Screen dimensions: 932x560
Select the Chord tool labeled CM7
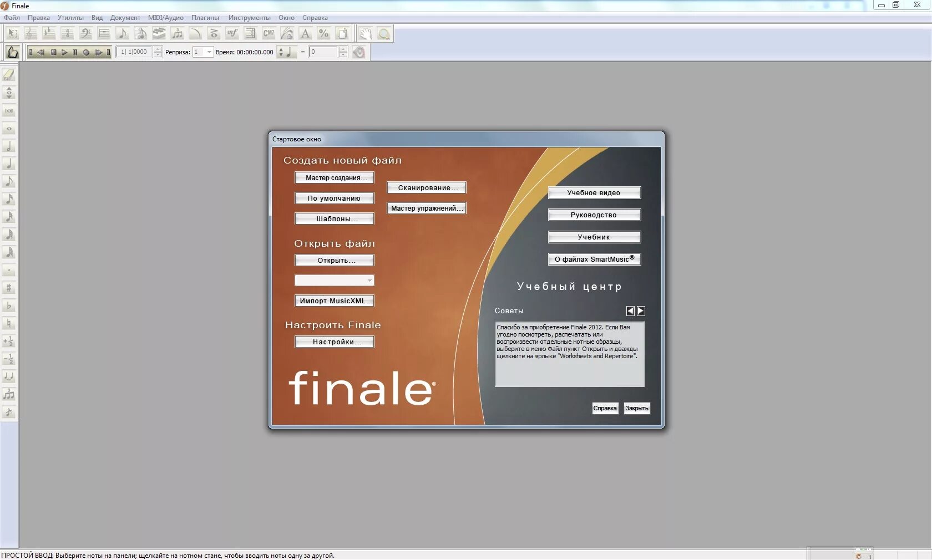point(269,34)
